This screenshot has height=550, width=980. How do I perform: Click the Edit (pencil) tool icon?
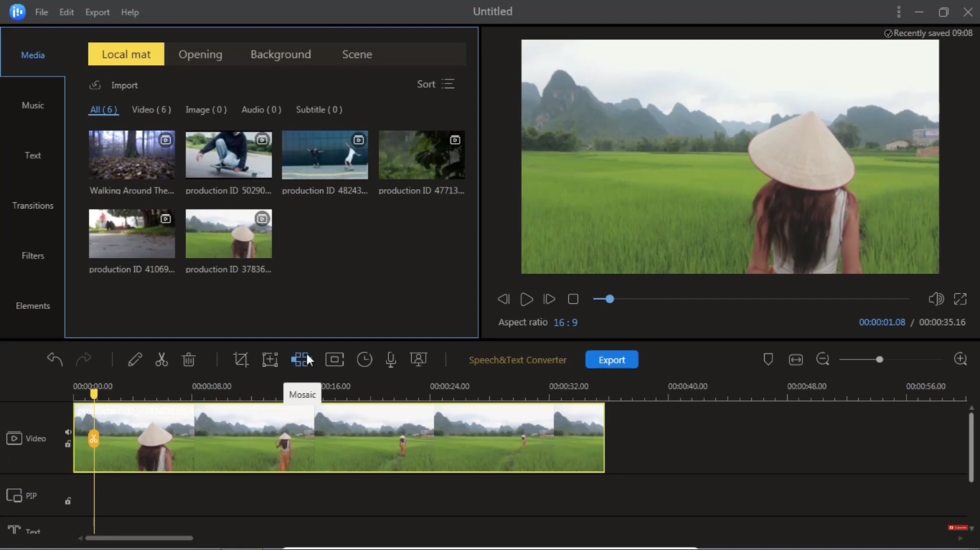(135, 360)
